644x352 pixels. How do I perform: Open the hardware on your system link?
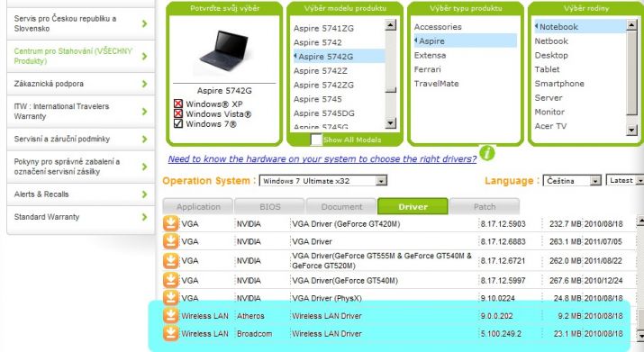tap(322, 159)
